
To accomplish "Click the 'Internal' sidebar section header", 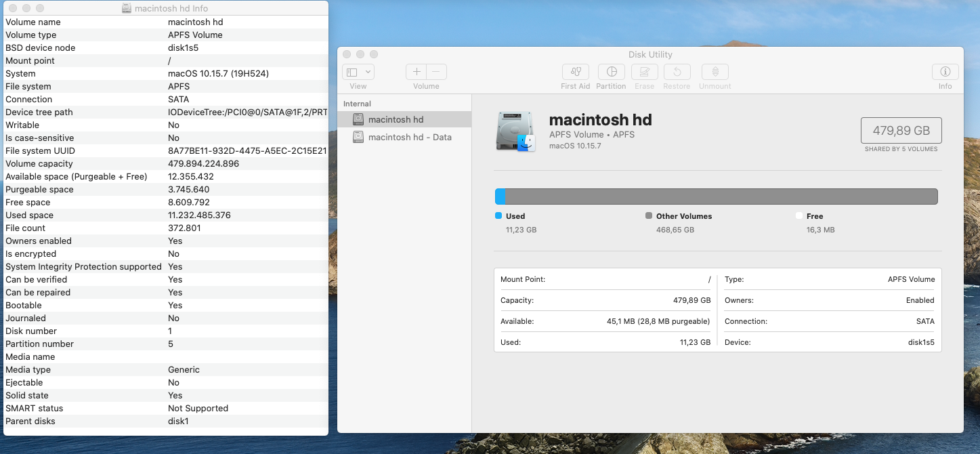I will pos(357,104).
